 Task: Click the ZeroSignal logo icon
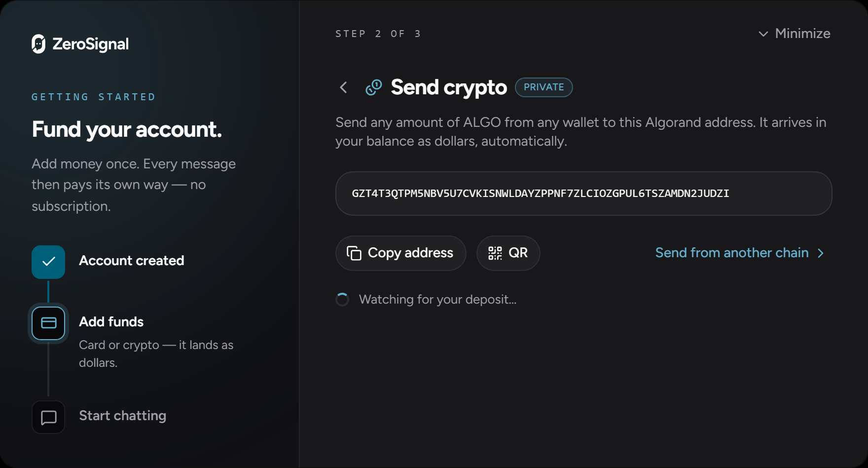[x=38, y=44]
